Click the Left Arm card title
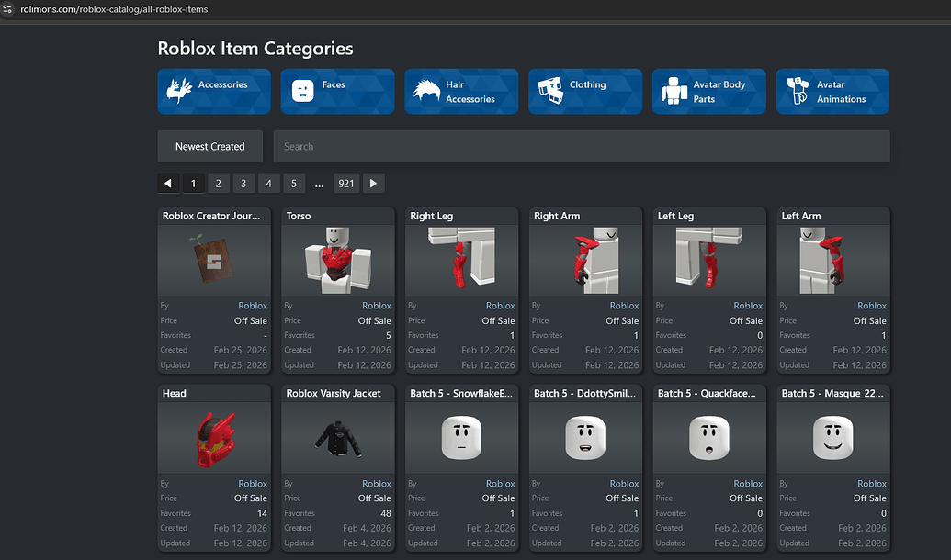This screenshot has width=951, height=560. click(x=801, y=216)
